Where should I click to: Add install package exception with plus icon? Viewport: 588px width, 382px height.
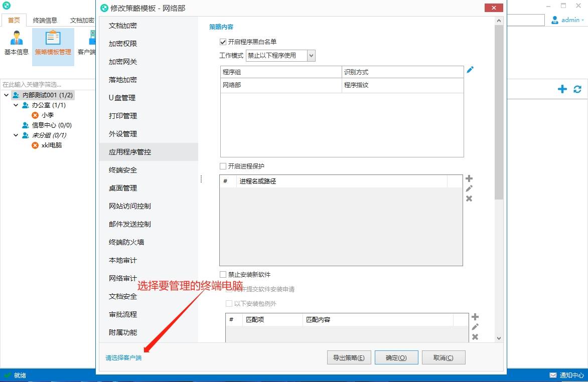click(x=475, y=317)
